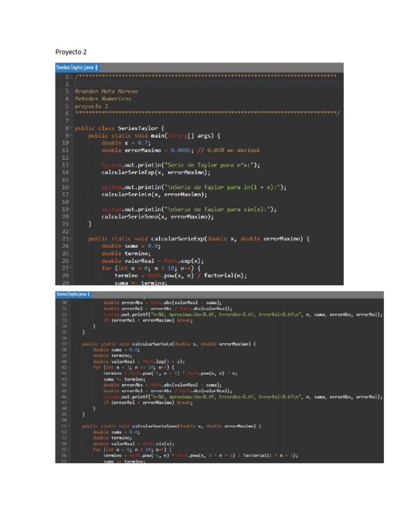This screenshot has width=399, height=532.
Task: Click the println 'Serie de Taylor para e^x:' line
Action: click(x=181, y=165)
